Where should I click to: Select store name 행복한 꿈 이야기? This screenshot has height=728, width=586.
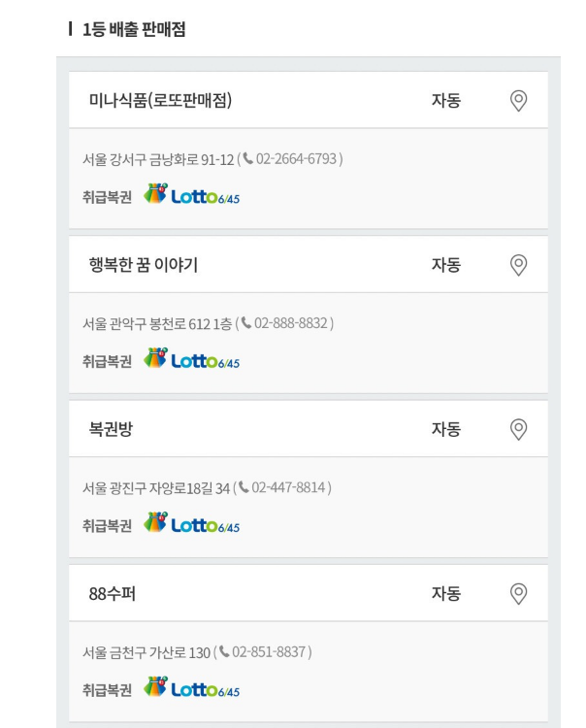point(144,265)
